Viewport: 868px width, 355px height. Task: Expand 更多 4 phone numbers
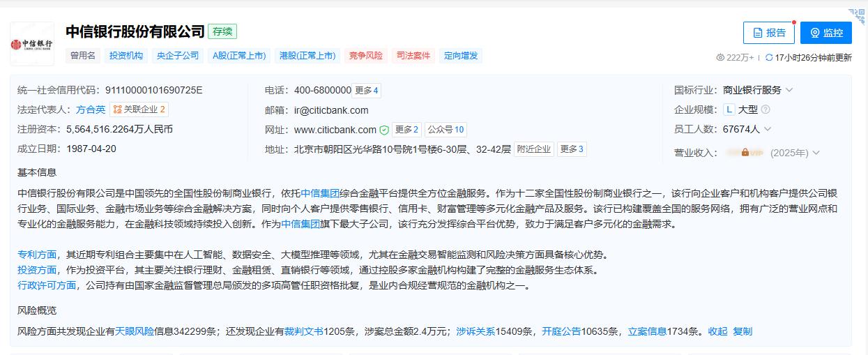(x=367, y=91)
